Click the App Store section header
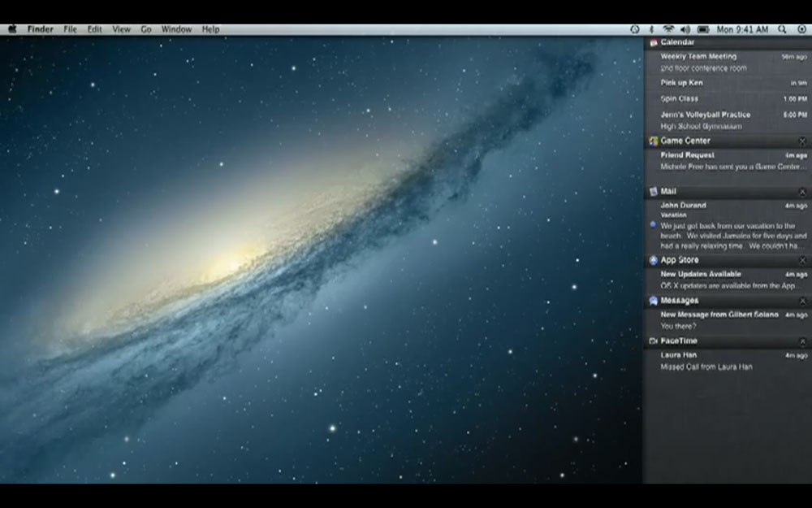The width and height of the screenshot is (812, 508). [x=728, y=260]
